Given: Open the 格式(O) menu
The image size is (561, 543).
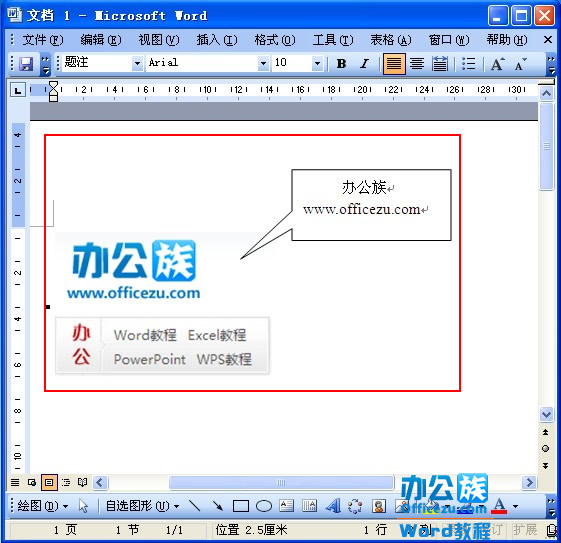Looking at the screenshot, I should click(x=275, y=40).
